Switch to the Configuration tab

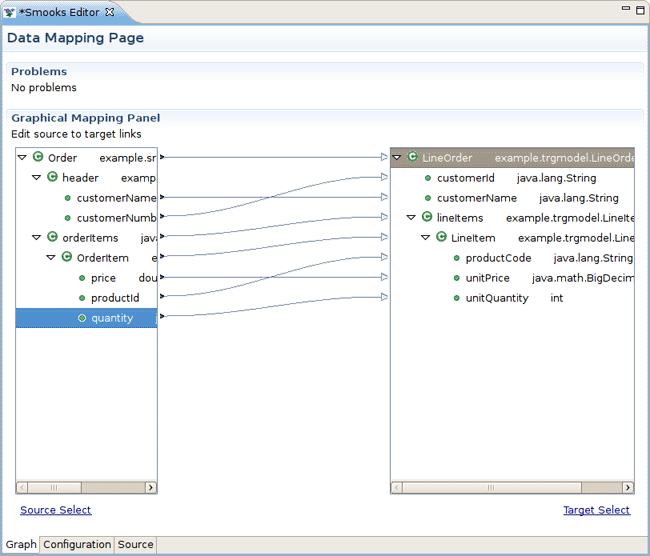[x=77, y=545]
